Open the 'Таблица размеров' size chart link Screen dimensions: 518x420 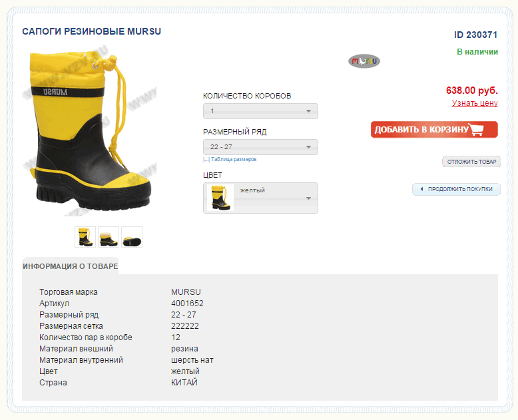pyautogui.click(x=230, y=159)
